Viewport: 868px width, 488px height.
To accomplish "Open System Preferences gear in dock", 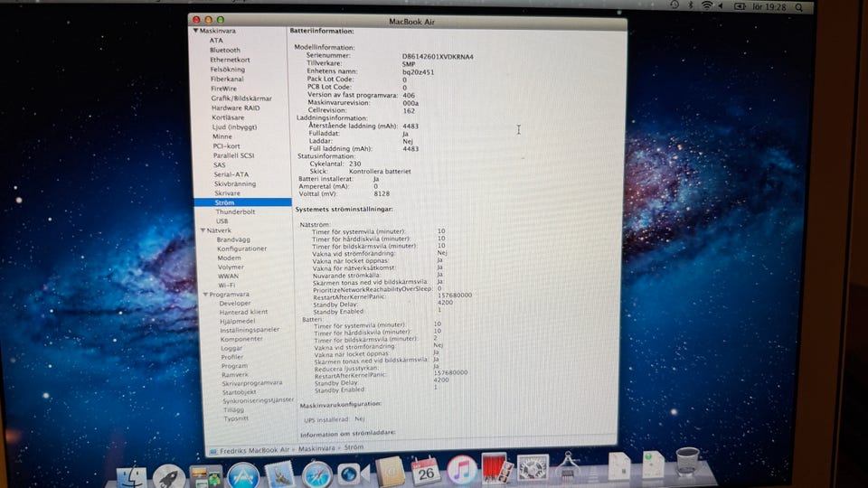I will (532, 468).
